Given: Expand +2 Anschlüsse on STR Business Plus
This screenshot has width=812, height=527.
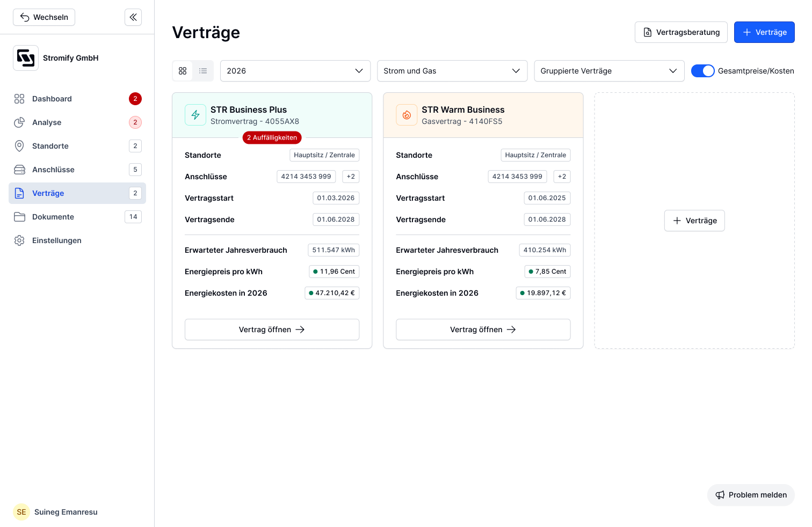Looking at the screenshot, I should pyautogui.click(x=351, y=177).
